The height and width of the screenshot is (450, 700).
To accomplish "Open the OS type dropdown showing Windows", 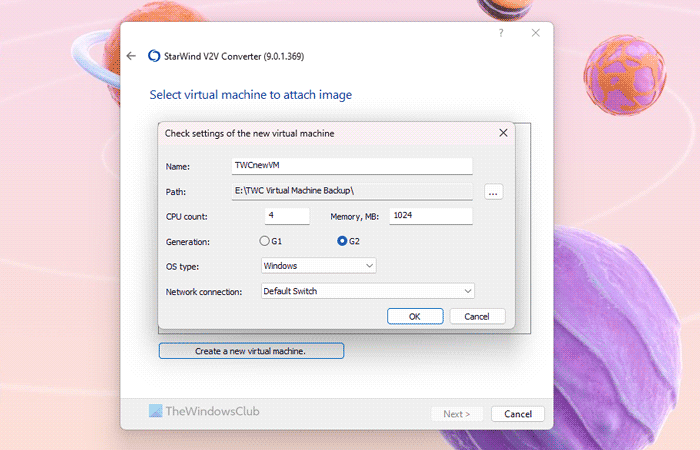I will (318, 266).
